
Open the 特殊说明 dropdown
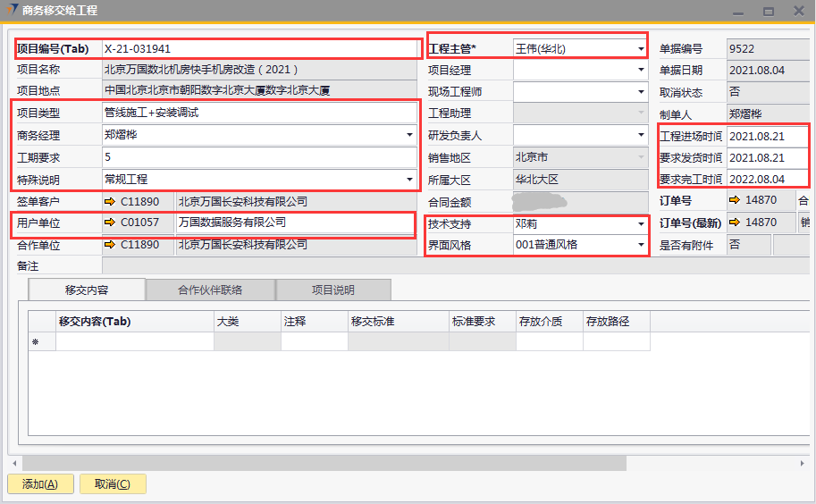[410, 180]
